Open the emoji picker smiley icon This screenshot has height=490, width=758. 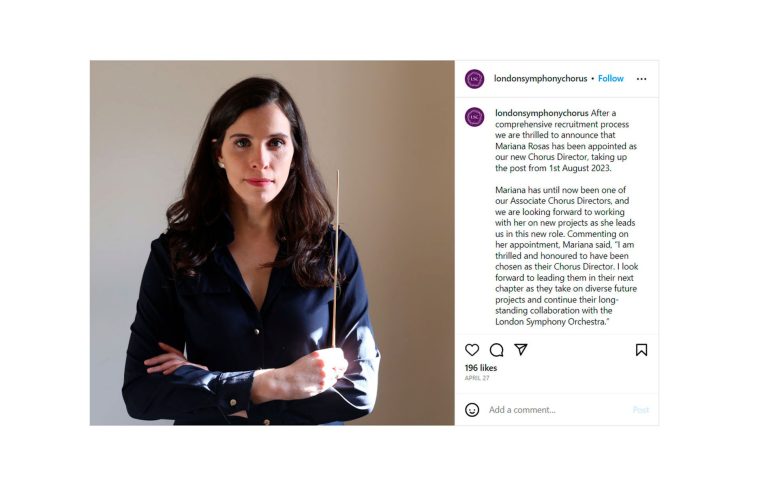(x=472, y=410)
